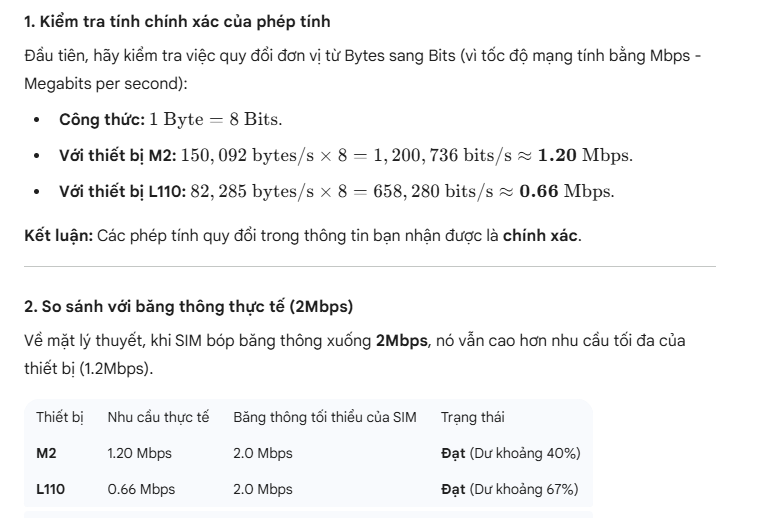Click the "Công thức: 1 Byte = 8 Bits" bullet
Screen dimensions: 757x518
pyautogui.click(x=170, y=120)
